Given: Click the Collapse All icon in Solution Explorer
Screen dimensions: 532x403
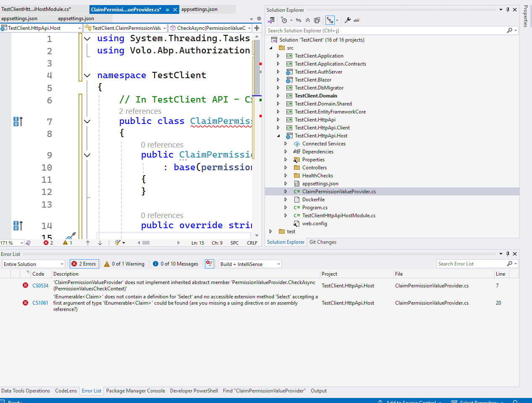Looking at the screenshot, I should point(308,20).
